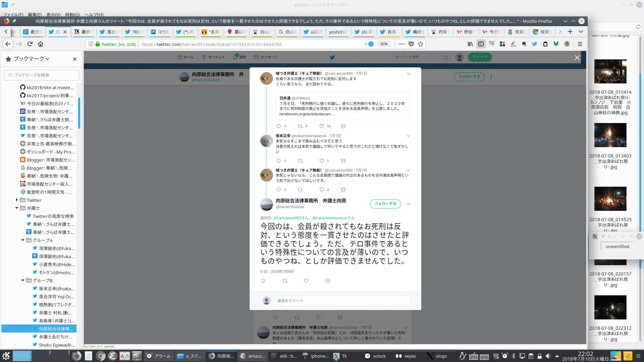Open volume control in system tray
The image size is (644, 362).
pos(548,356)
